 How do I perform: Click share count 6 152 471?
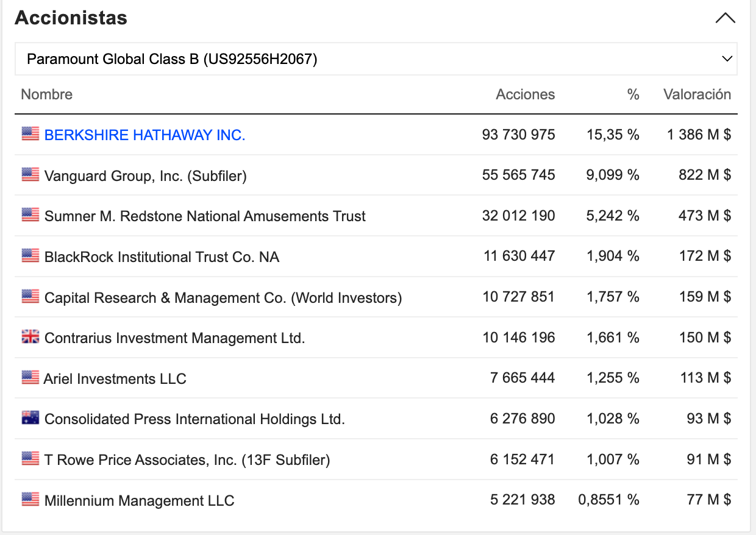tap(522, 459)
